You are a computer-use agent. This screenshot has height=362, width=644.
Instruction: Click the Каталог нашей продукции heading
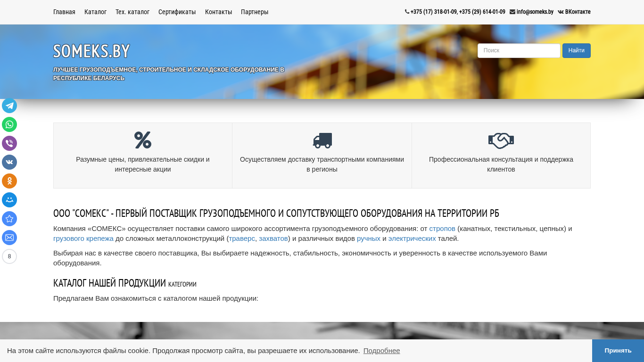tap(125, 283)
